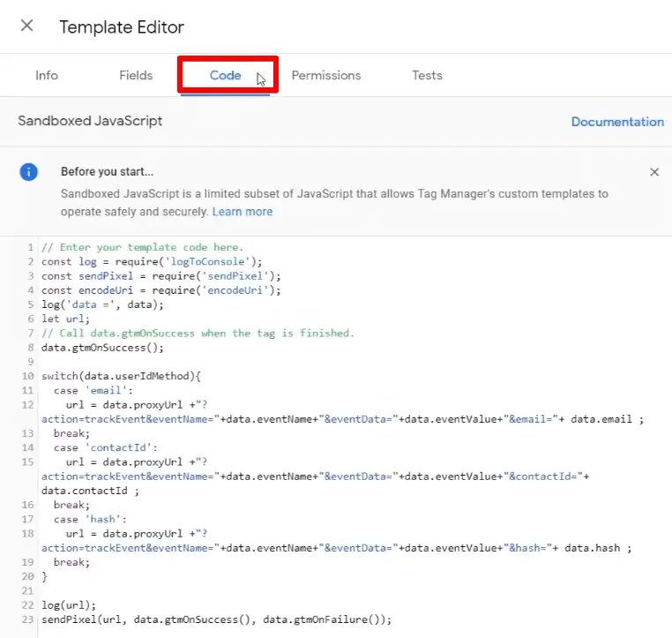Switch to the Info tab
This screenshot has width=672, height=638.
pos(47,76)
